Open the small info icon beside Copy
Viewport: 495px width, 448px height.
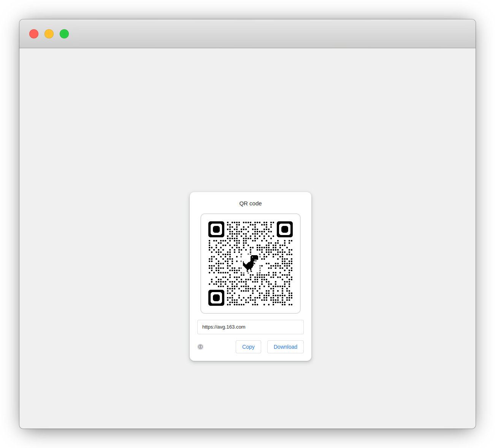pyautogui.click(x=200, y=347)
